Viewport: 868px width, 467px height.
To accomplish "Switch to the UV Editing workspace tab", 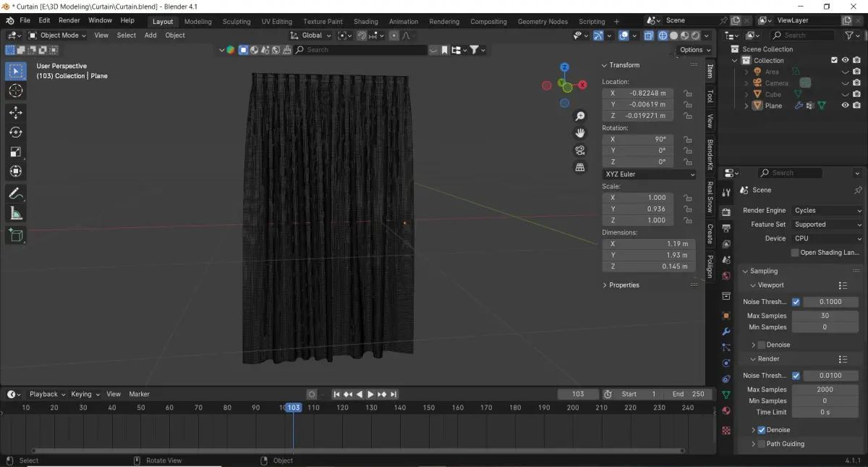I will 277,22.
